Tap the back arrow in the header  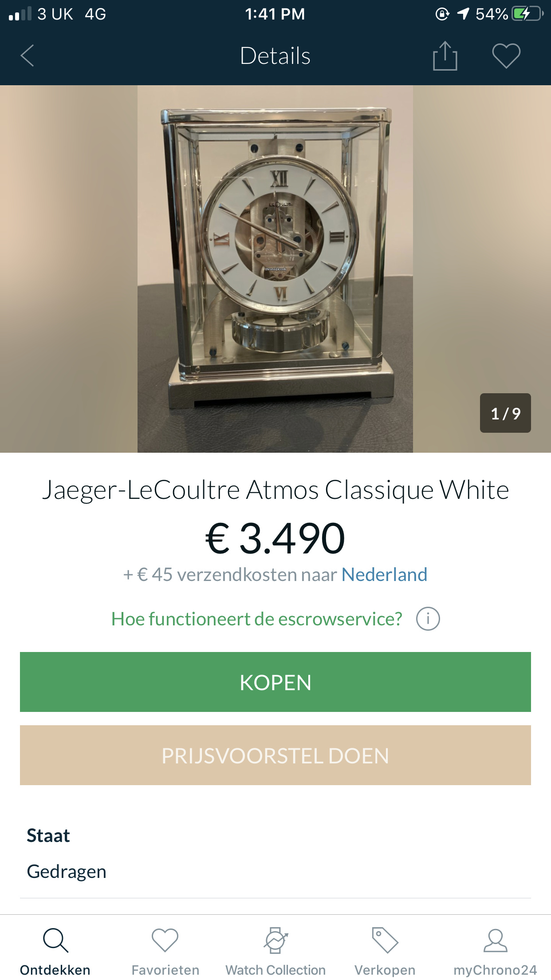click(28, 56)
